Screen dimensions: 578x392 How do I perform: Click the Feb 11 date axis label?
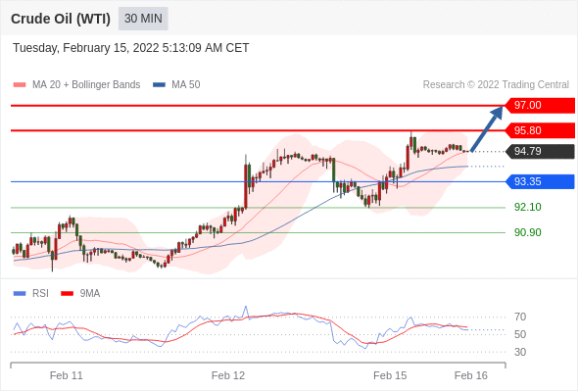coord(67,375)
